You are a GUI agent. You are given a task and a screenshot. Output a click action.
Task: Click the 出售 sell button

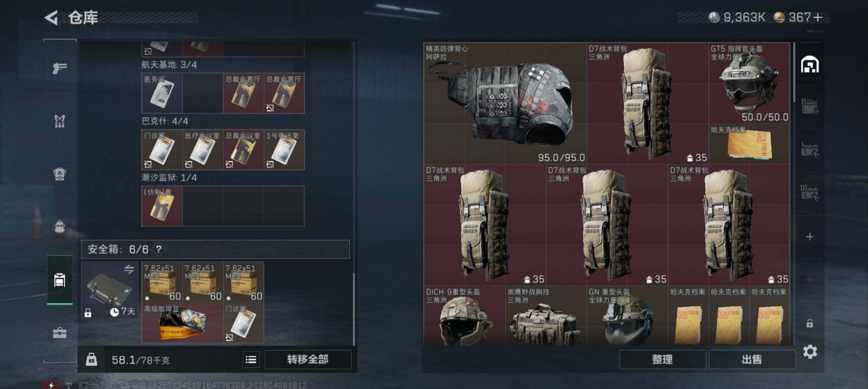[x=752, y=359]
